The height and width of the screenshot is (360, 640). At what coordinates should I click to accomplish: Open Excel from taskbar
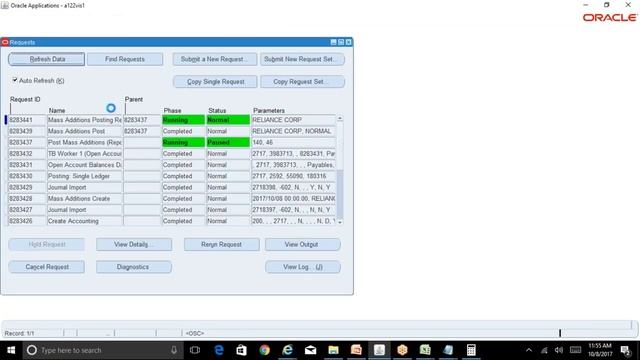[425, 350]
